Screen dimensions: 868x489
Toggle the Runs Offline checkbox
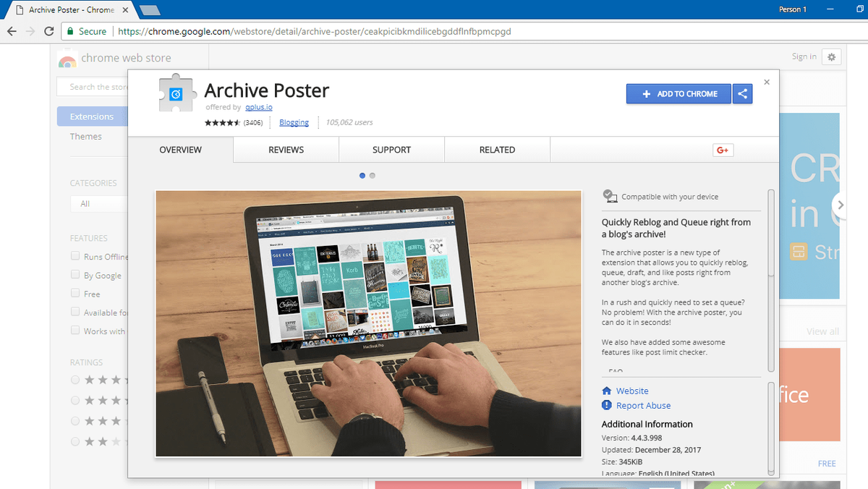(75, 256)
